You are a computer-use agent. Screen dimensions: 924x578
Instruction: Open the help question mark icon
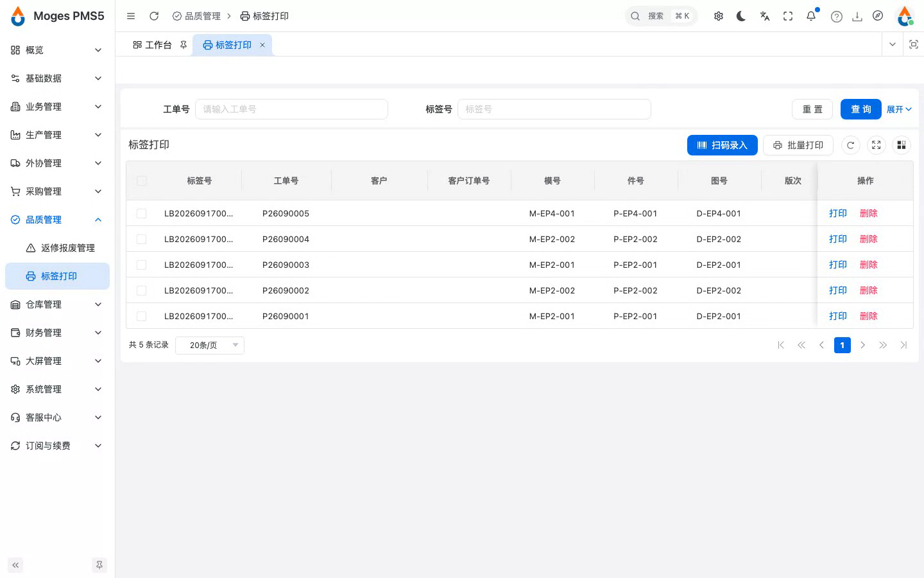click(x=836, y=17)
